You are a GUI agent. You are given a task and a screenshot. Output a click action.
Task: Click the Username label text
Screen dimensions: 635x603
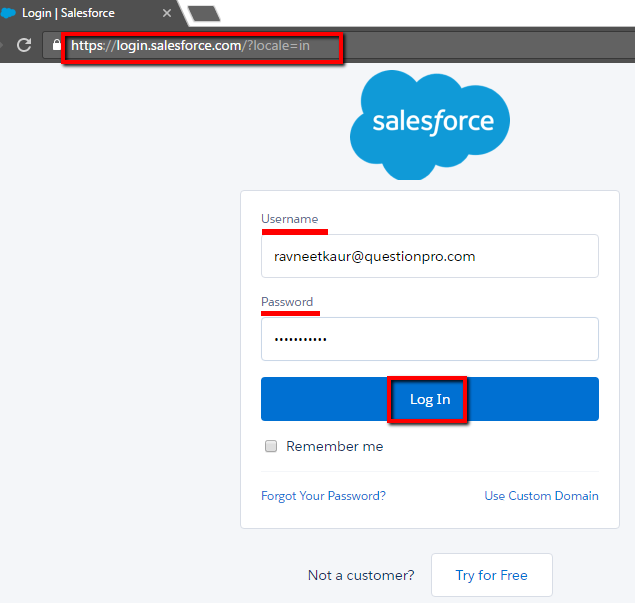point(290,219)
